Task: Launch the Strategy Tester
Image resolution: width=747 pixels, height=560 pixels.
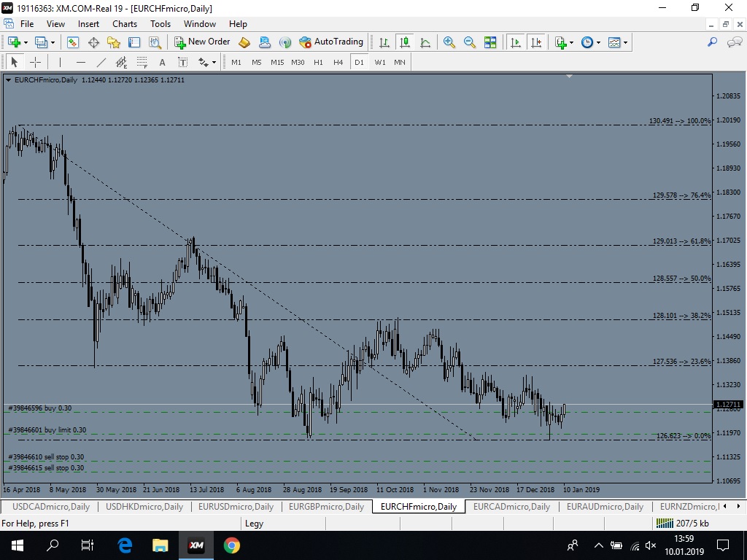Action: (155, 42)
